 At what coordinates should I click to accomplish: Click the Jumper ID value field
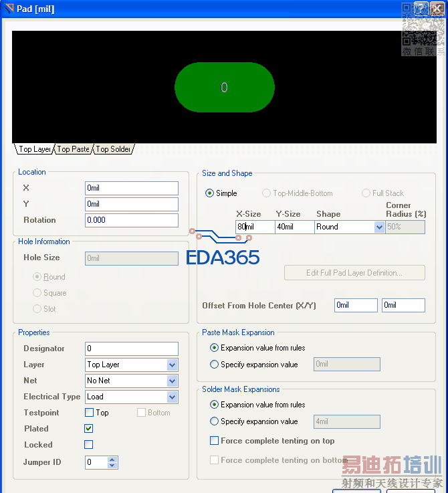pyautogui.click(x=96, y=462)
